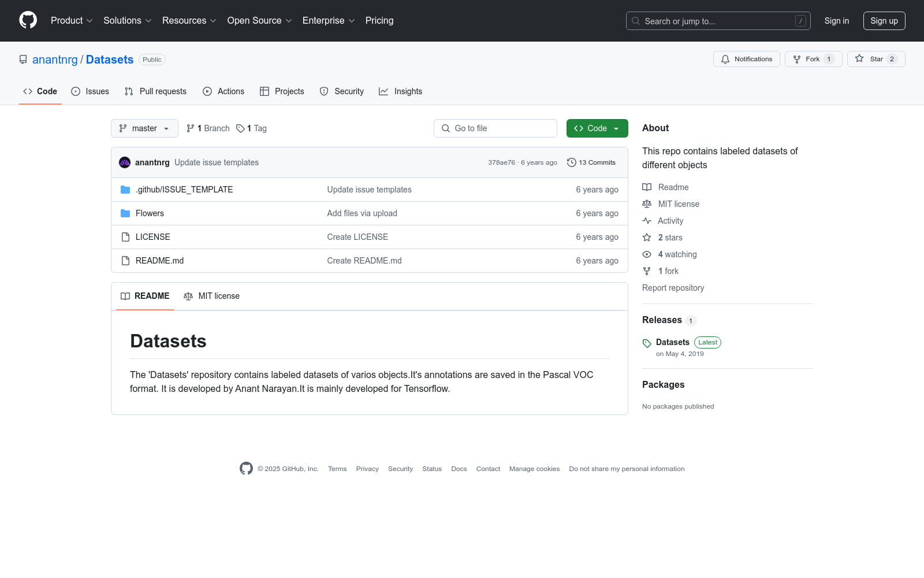Click the folder icon for .github/ISSUE_TEMPLATE
This screenshot has height=578, width=924.
125,190
